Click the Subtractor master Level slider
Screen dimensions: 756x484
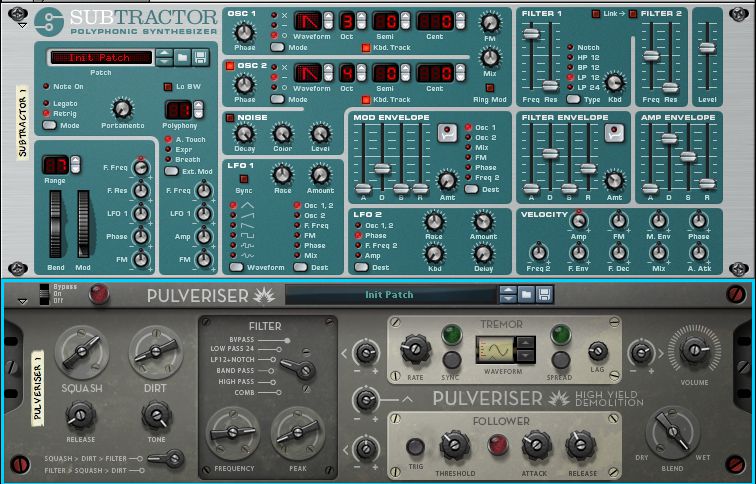tap(707, 48)
